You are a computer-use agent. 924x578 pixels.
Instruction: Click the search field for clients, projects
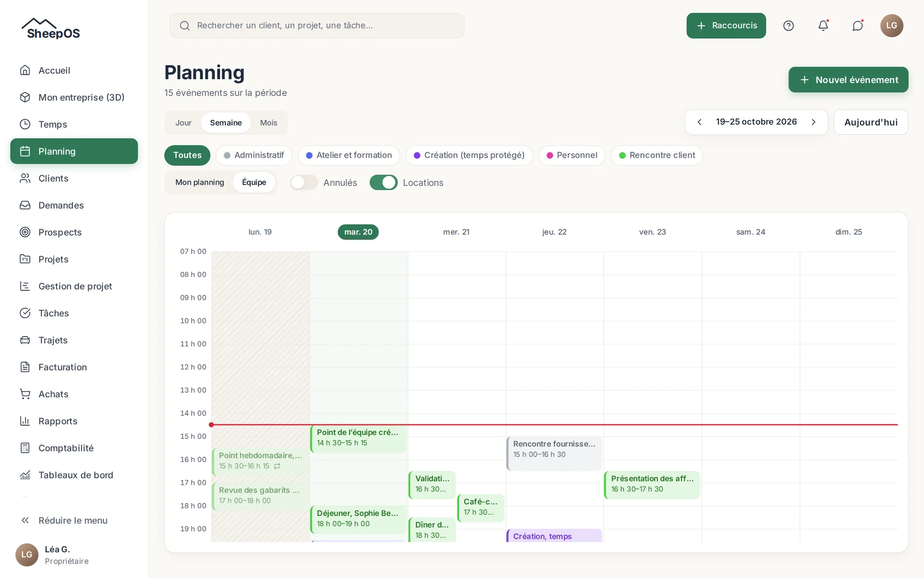[317, 26]
